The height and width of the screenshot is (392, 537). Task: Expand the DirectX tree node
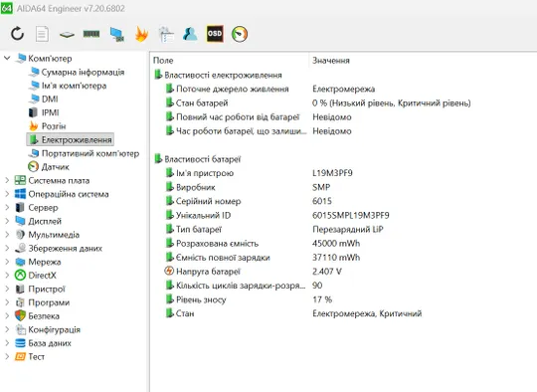pos(7,276)
